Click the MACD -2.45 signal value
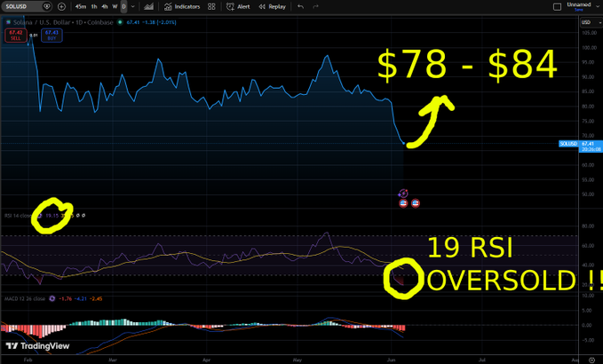 (x=96, y=298)
